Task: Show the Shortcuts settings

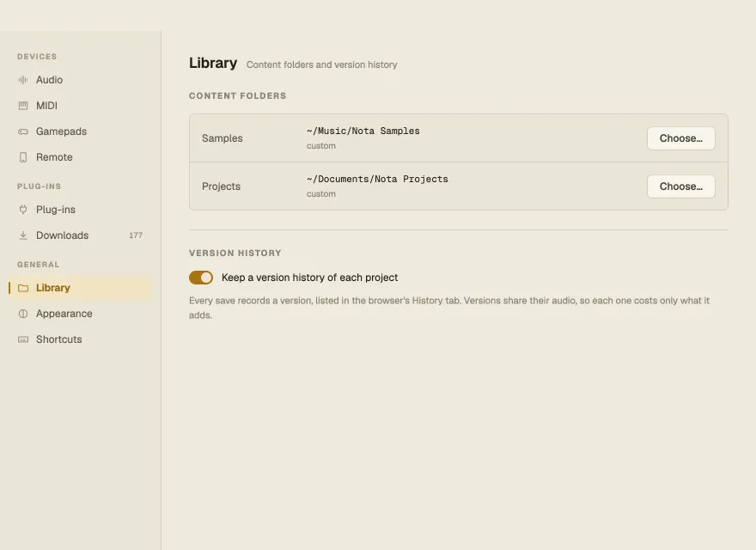Action: (80, 339)
